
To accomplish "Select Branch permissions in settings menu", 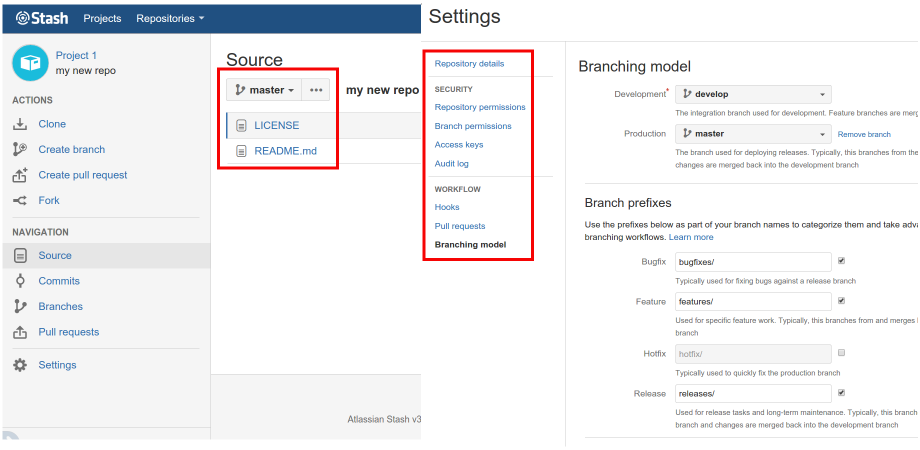I will pyautogui.click(x=472, y=126).
